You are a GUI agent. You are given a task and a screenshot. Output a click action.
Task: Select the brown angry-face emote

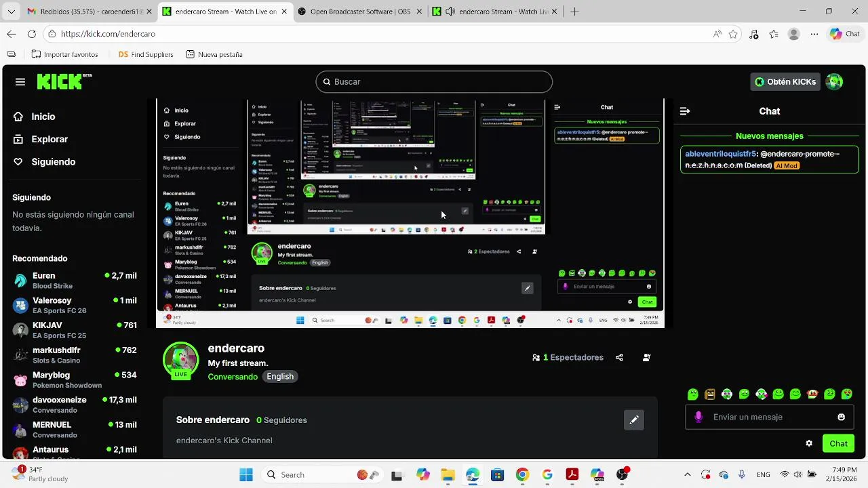[x=710, y=394]
